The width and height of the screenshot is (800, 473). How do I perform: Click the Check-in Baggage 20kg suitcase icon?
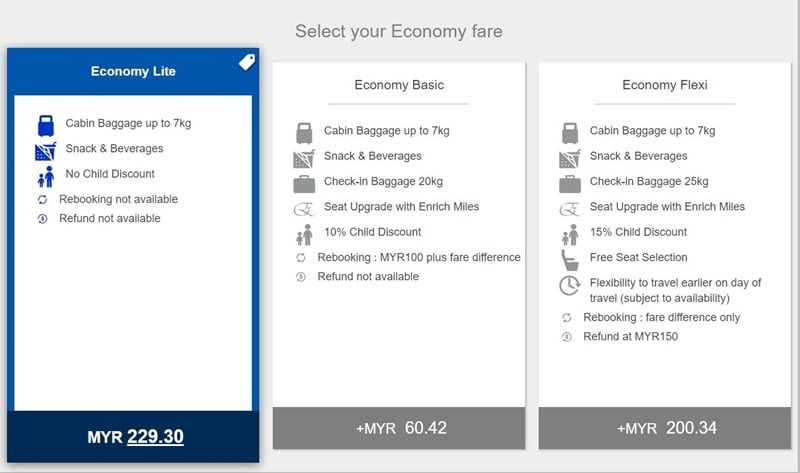pos(304,184)
